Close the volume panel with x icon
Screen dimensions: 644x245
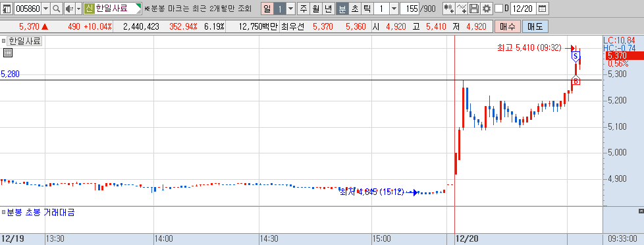click(x=641, y=211)
